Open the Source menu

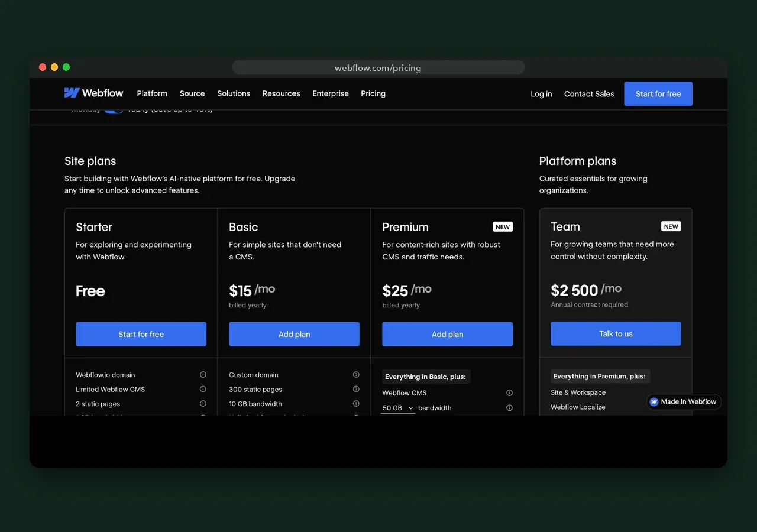pyautogui.click(x=192, y=93)
